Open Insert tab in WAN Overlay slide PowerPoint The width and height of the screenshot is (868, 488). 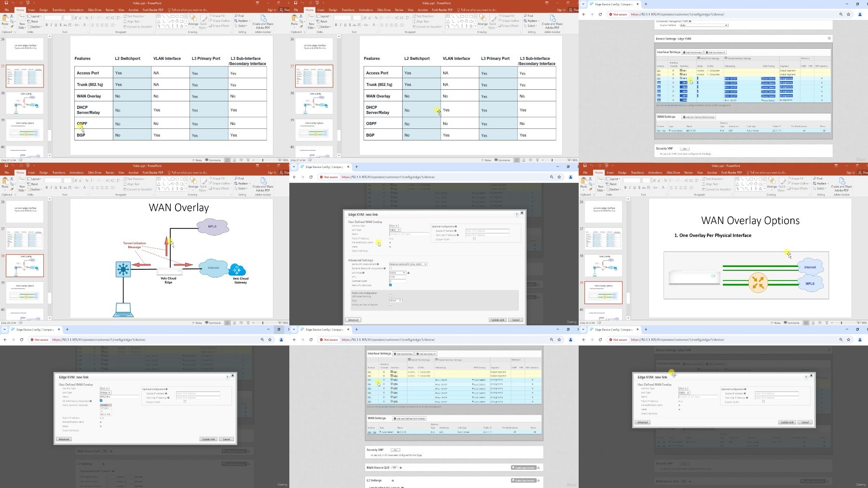point(32,172)
